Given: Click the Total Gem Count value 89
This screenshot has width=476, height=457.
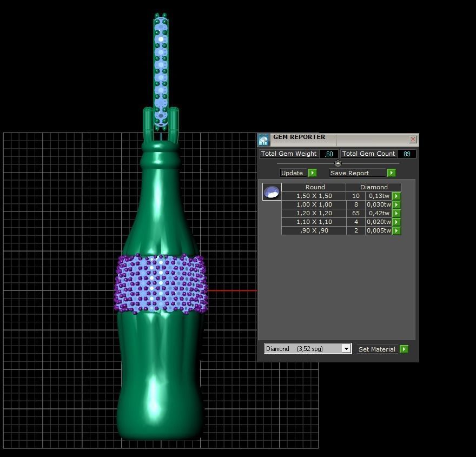Looking at the screenshot, I should click(x=407, y=154).
